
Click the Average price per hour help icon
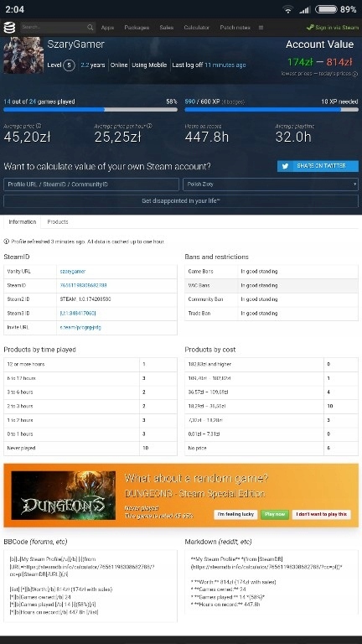pyautogui.click(x=149, y=126)
